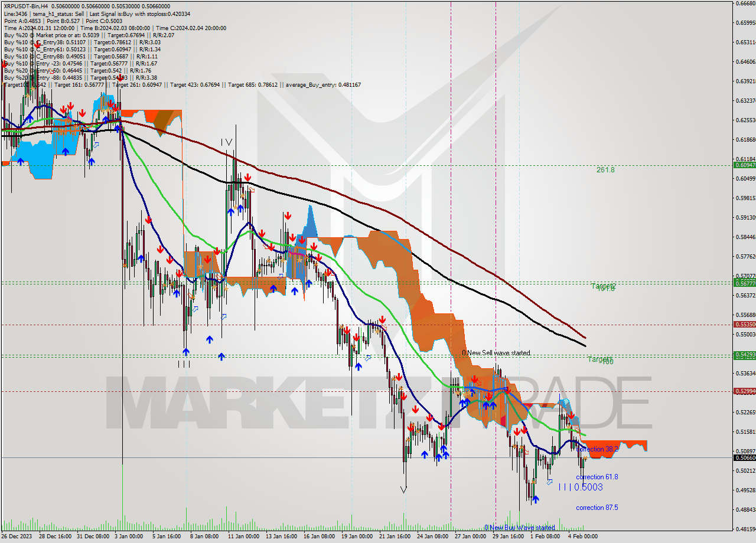
Task: Click the 'V' wave label at the 24 Jan low
Action: click(x=403, y=489)
